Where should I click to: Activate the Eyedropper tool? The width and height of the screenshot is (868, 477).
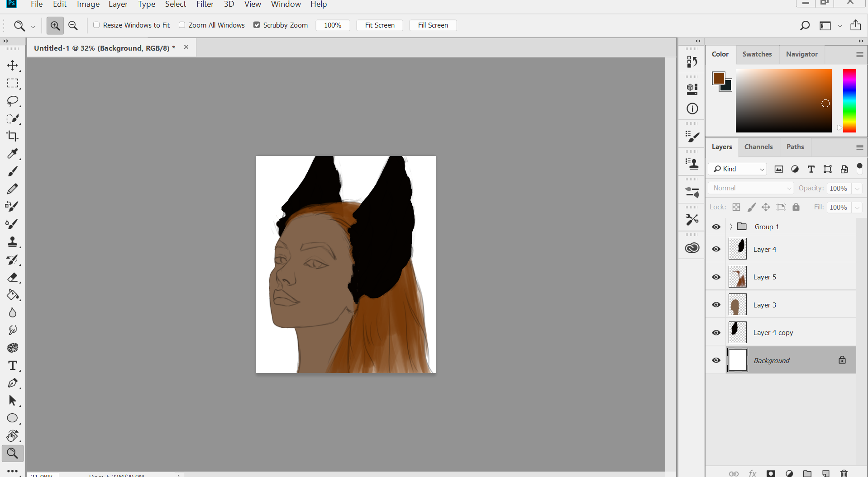coord(12,154)
